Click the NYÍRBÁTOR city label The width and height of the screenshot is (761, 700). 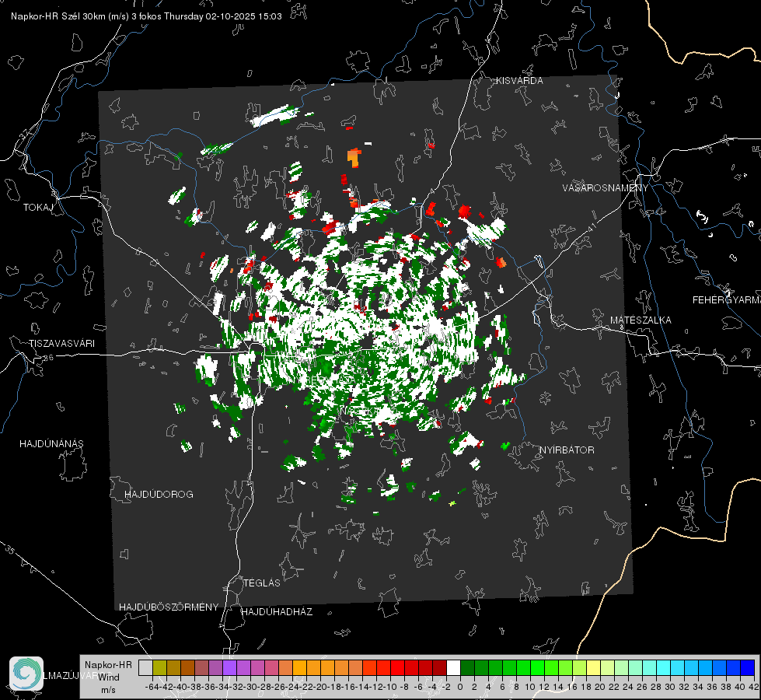567,450
